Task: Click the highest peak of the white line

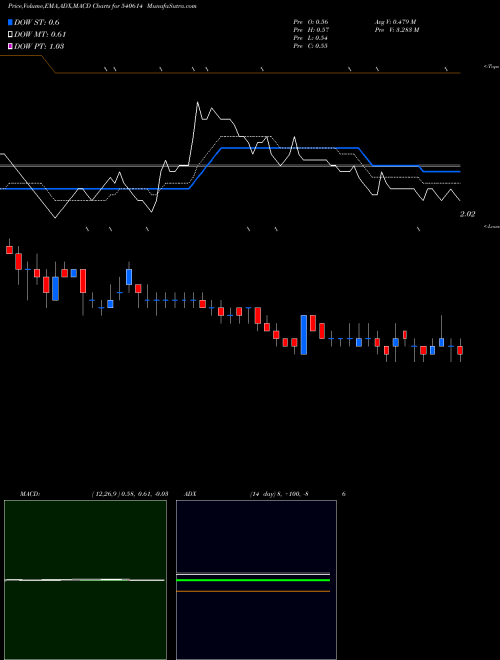Action: pos(197,102)
